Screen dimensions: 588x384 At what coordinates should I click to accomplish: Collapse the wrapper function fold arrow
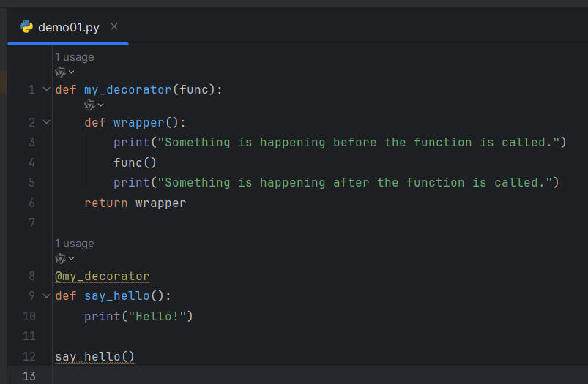47,122
